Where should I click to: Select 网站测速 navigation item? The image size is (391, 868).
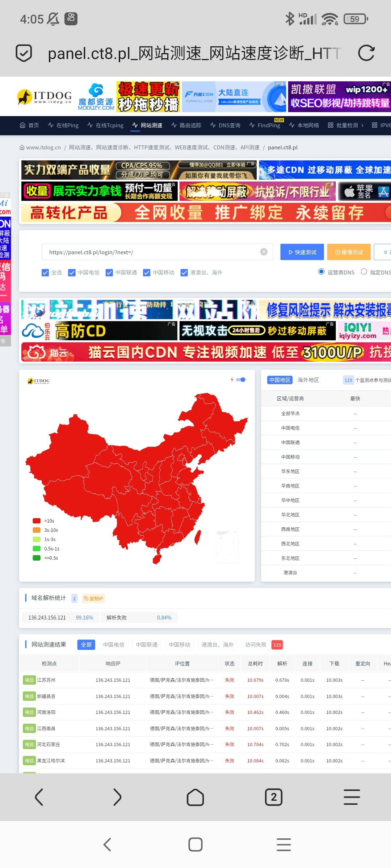(147, 125)
